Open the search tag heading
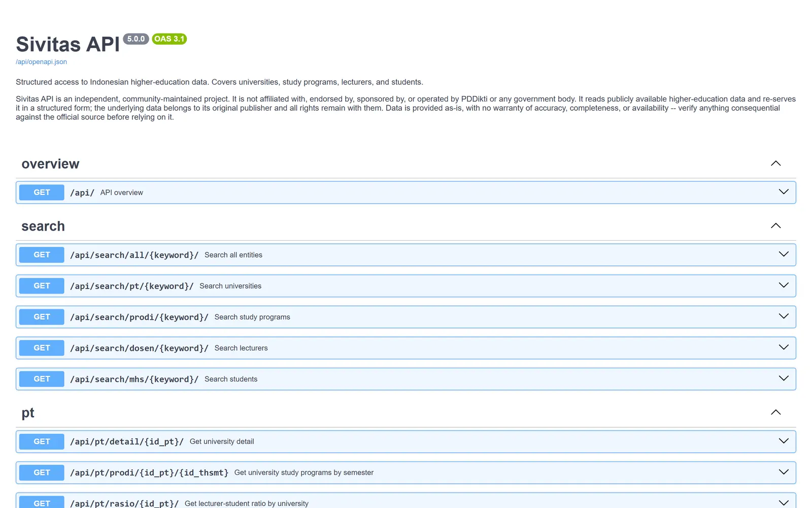The height and width of the screenshot is (508, 812). pyautogui.click(x=43, y=227)
